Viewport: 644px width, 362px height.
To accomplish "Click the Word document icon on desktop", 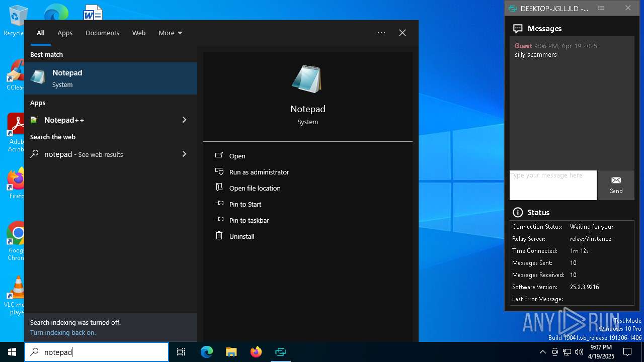I will tap(93, 13).
